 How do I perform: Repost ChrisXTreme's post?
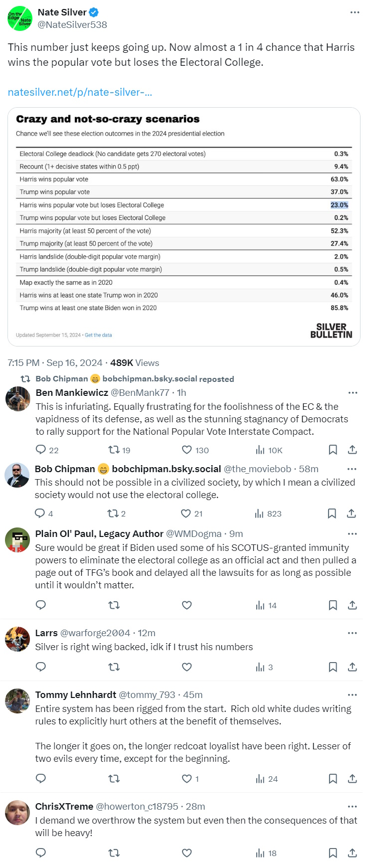(x=114, y=853)
